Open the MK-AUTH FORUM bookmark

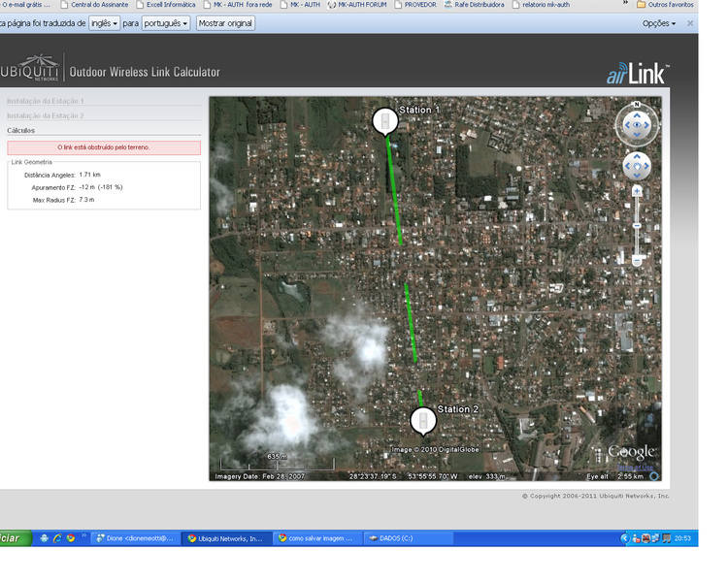pos(357,5)
